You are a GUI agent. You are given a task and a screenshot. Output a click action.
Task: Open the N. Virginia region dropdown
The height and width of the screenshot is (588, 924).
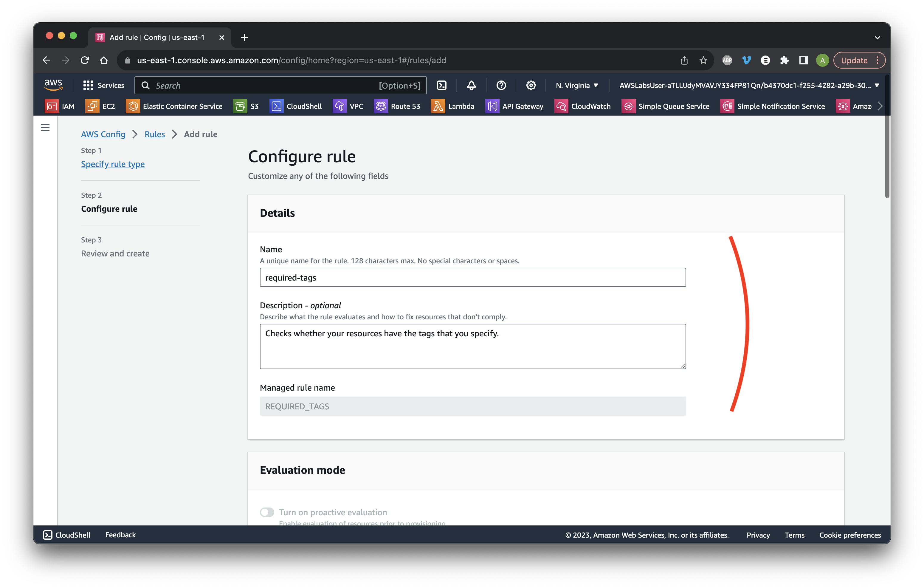point(577,85)
